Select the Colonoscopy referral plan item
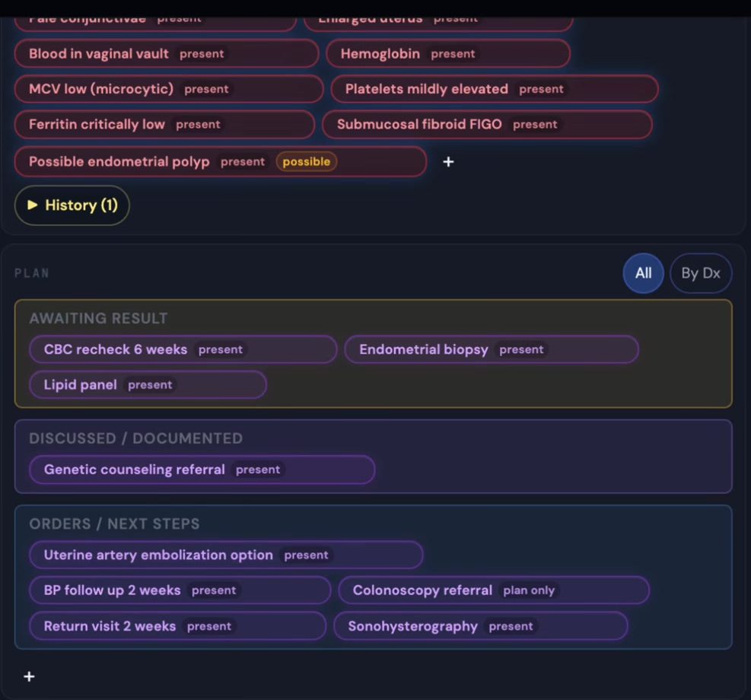 click(494, 590)
